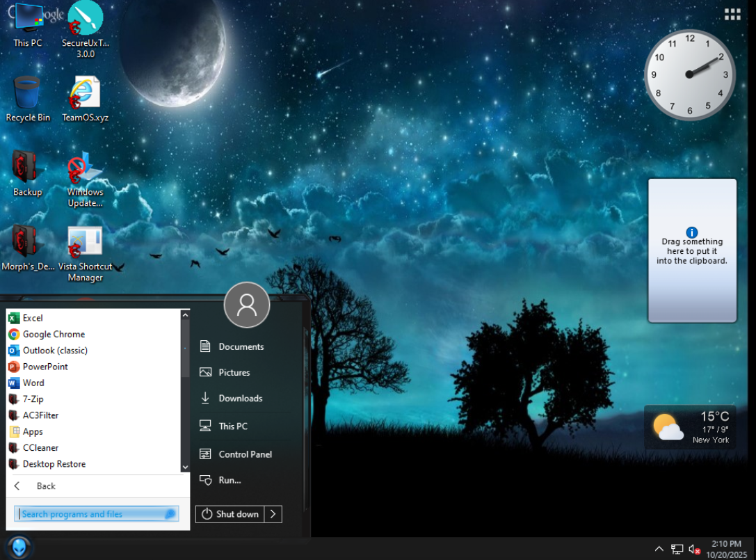Open the gadget grid icon at top-right

coord(732,15)
